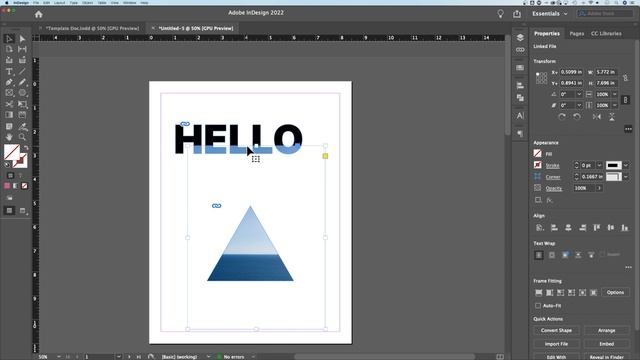Open the stroke style dropdown
The height and width of the screenshot is (360, 640).
click(x=625, y=165)
